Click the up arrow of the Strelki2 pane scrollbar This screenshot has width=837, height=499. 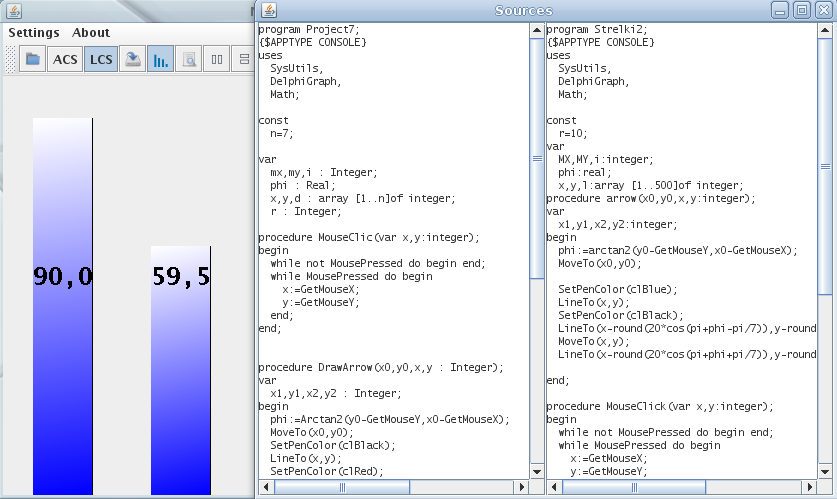pyautogui.click(x=825, y=30)
